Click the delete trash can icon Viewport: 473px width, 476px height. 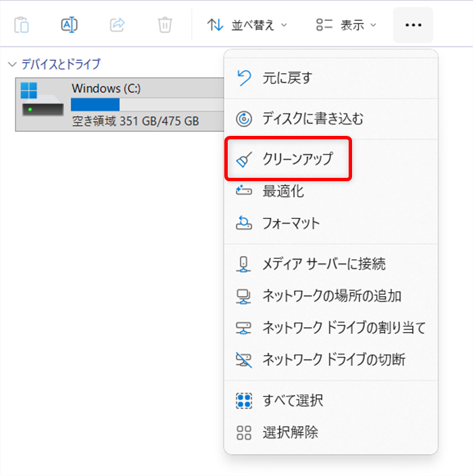165,25
